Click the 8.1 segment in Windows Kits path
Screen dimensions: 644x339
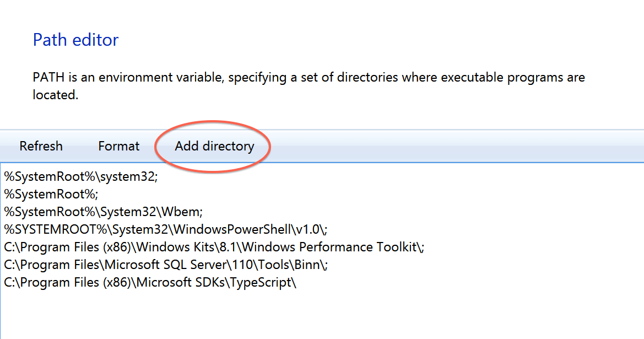[x=229, y=247]
